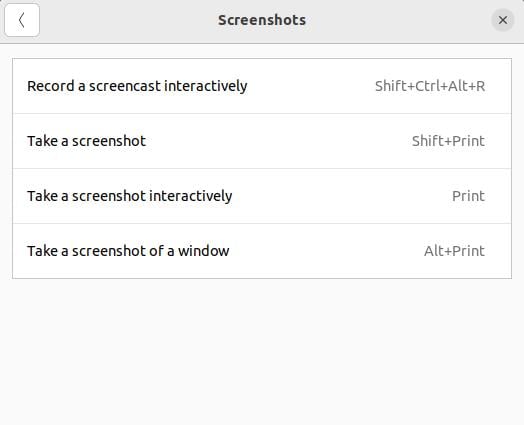Click the word "window" in the last row
The width and height of the screenshot is (524, 425).
pyautogui.click(x=204, y=251)
